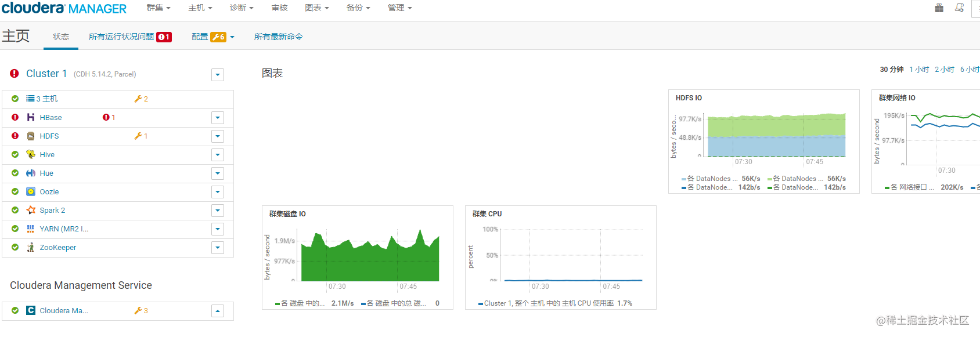Click the ZooKeeper service icon
Image resolution: width=980 pixels, height=337 pixels.
point(31,247)
